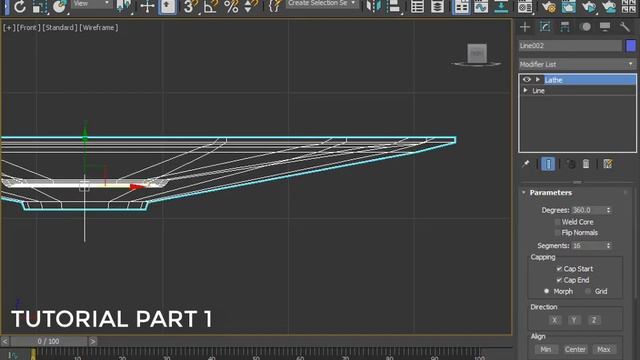Click the Line002 object name field
Viewport: 640px width, 360px height.
(570, 46)
